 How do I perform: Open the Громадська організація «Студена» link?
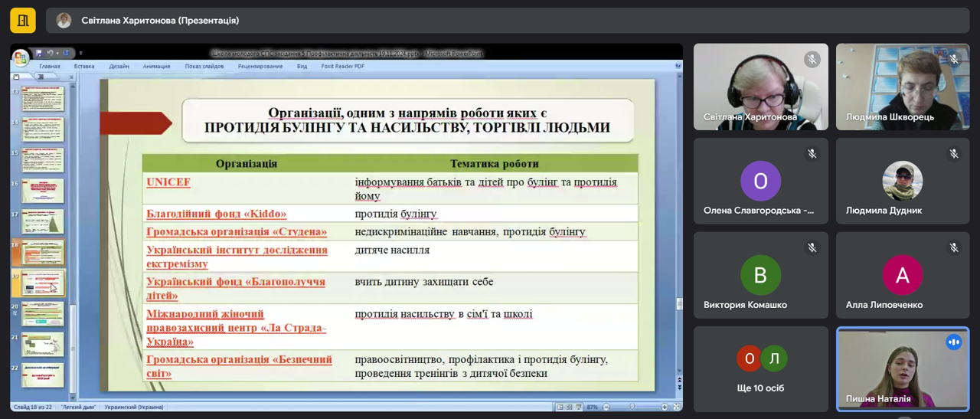[x=237, y=231]
